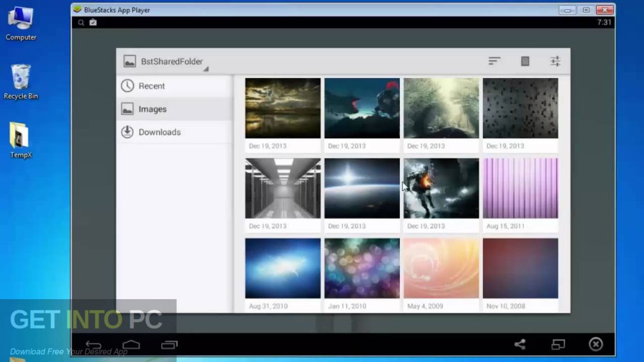This screenshot has width=644, height=362.
Task: Open the filter settings sliders icon
Action: [x=555, y=61]
